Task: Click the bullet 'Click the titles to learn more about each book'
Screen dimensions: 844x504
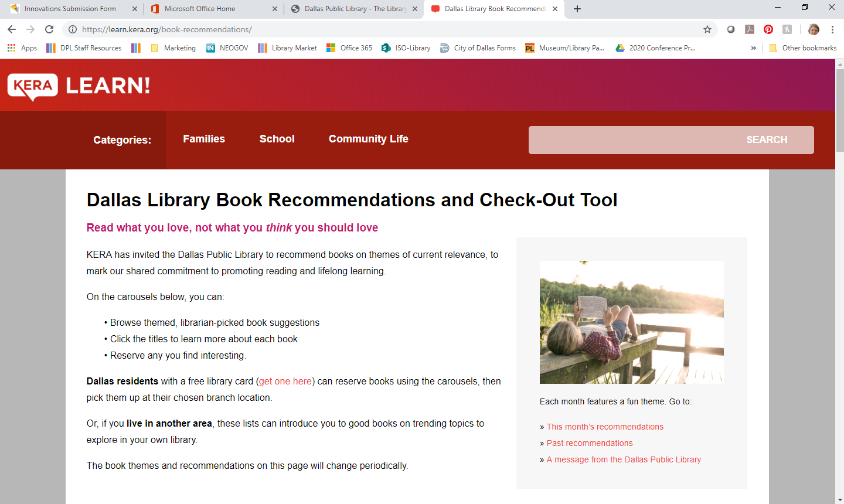Action: coord(204,339)
